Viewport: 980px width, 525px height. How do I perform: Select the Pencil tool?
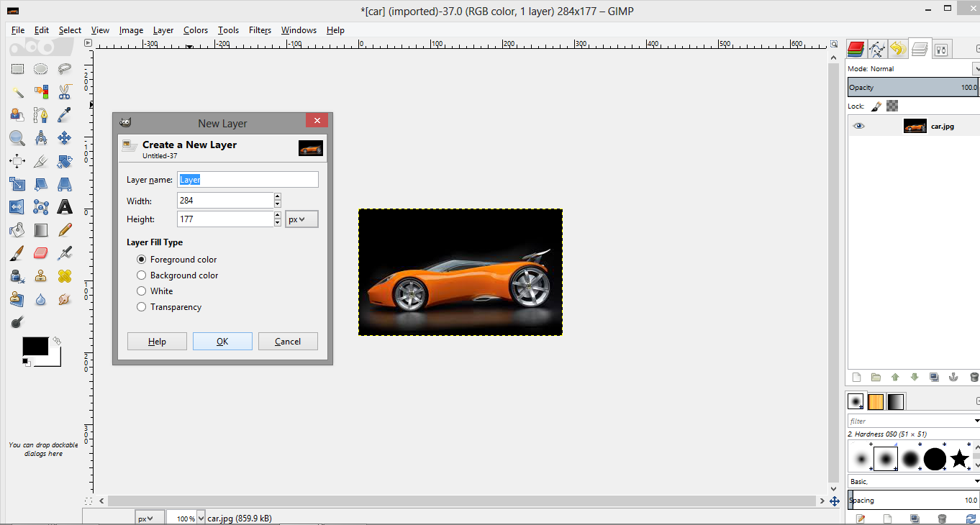pyautogui.click(x=65, y=230)
